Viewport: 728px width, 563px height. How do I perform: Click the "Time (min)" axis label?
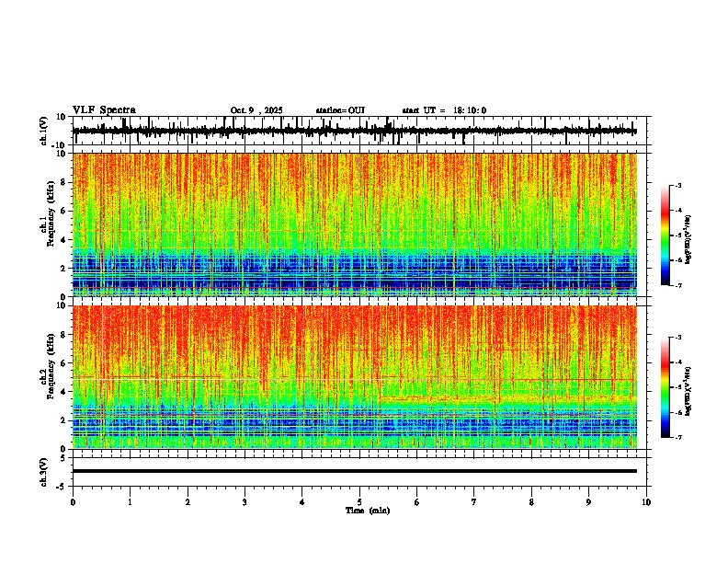(368, 511)
